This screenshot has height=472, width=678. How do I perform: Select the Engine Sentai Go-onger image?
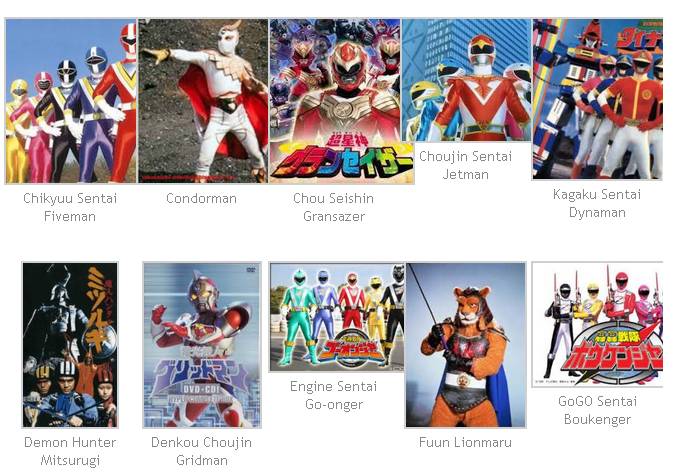(337, 317)
